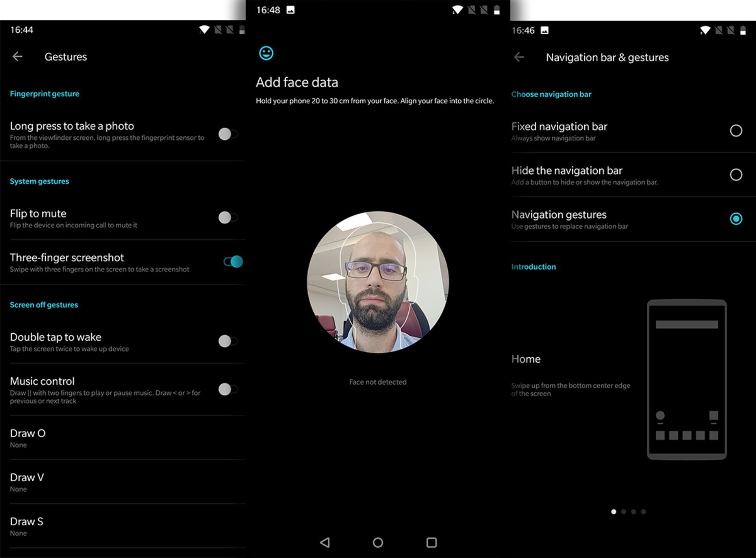
Task: Tap the Android back triangle button
Action: (x=325, y=543)
